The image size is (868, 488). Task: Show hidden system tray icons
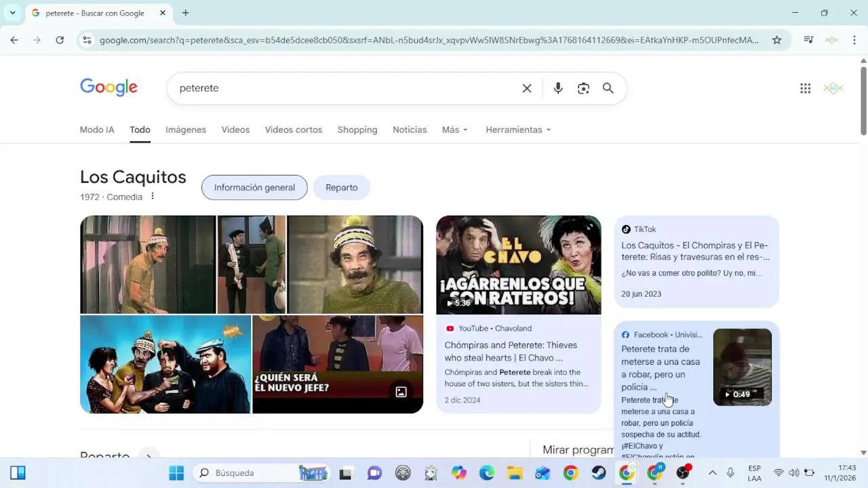[713, 472]
